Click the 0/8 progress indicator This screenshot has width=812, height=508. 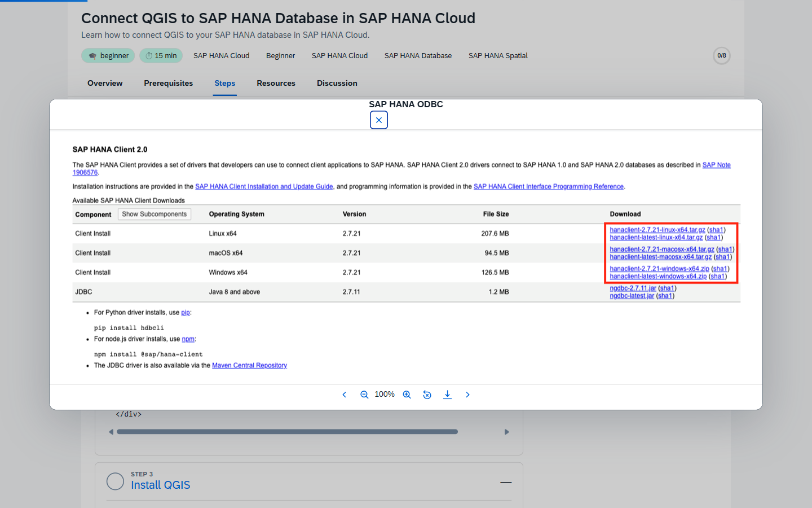722,55
